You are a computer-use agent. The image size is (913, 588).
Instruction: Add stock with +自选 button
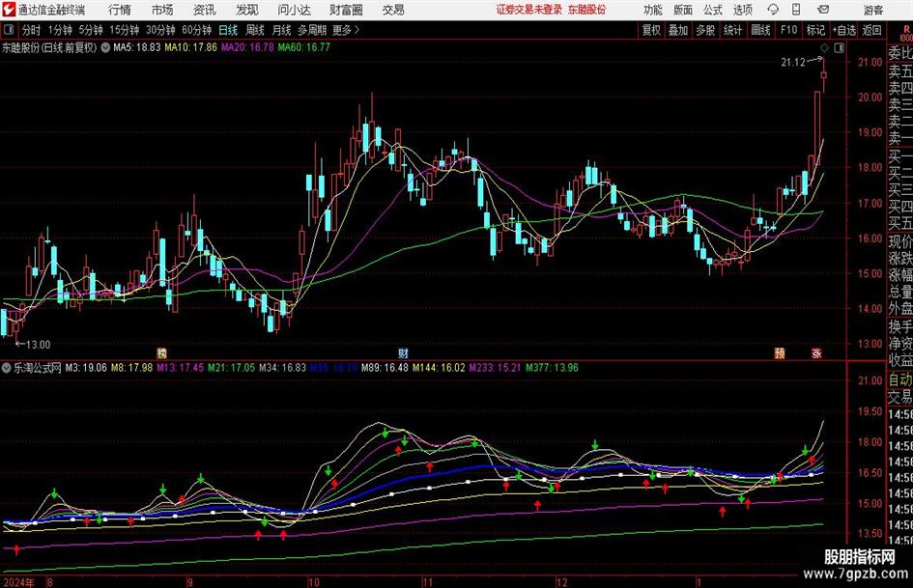844,30
